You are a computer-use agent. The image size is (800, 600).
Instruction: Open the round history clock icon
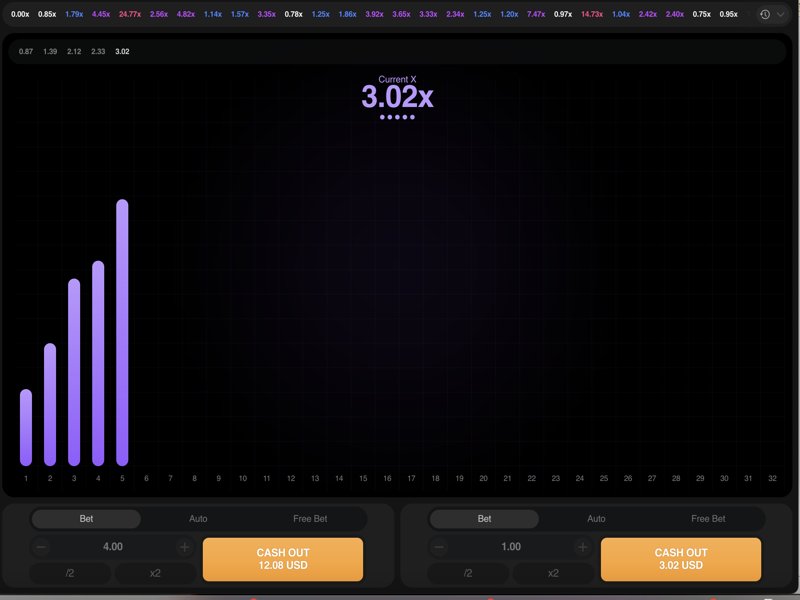(765, 14)
